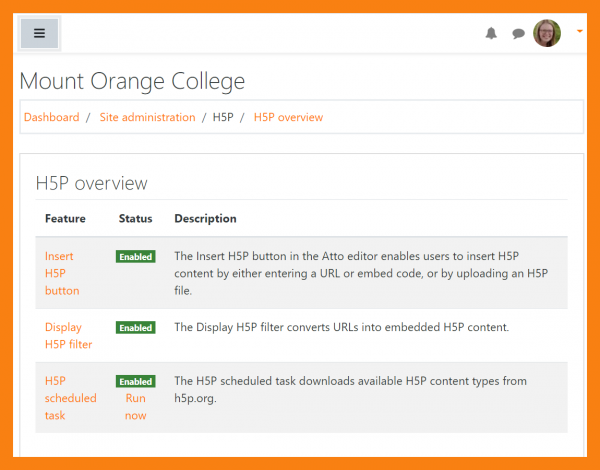Click the Description column header

(x=205, y=218)
